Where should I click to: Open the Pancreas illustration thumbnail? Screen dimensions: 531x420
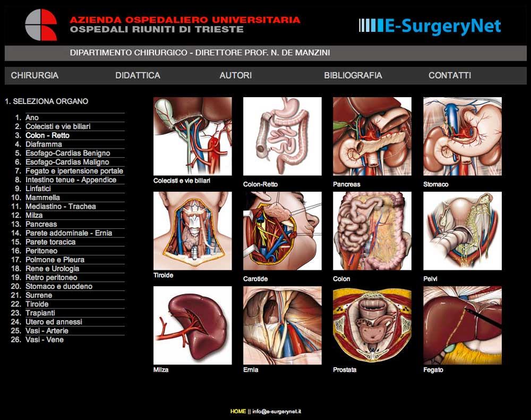pyautogui.click(x=372, y=136)
